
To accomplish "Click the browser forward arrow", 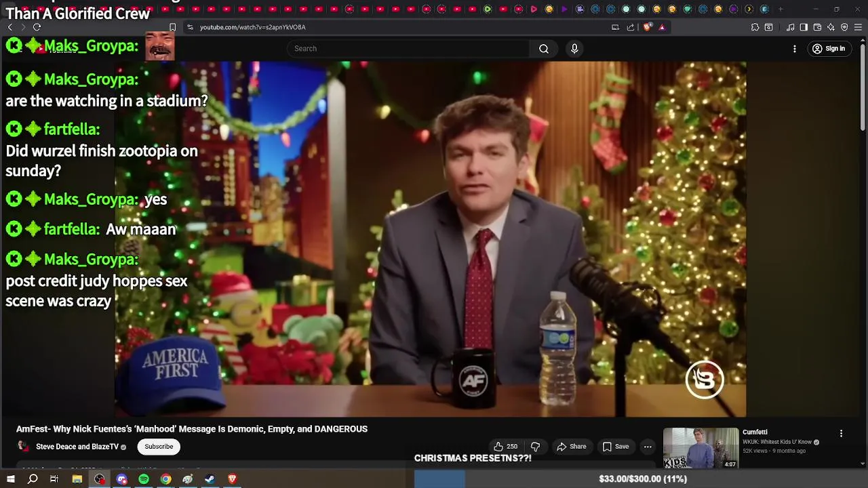I will point(23,27).
